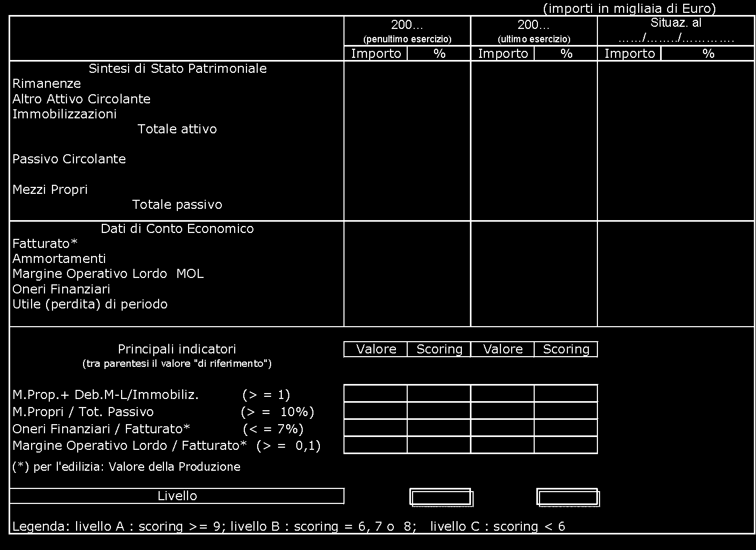Select the "200… (ultimo esercizio)" column header
756x550 pixels.
pyautogui.click(x=534, y=31)
